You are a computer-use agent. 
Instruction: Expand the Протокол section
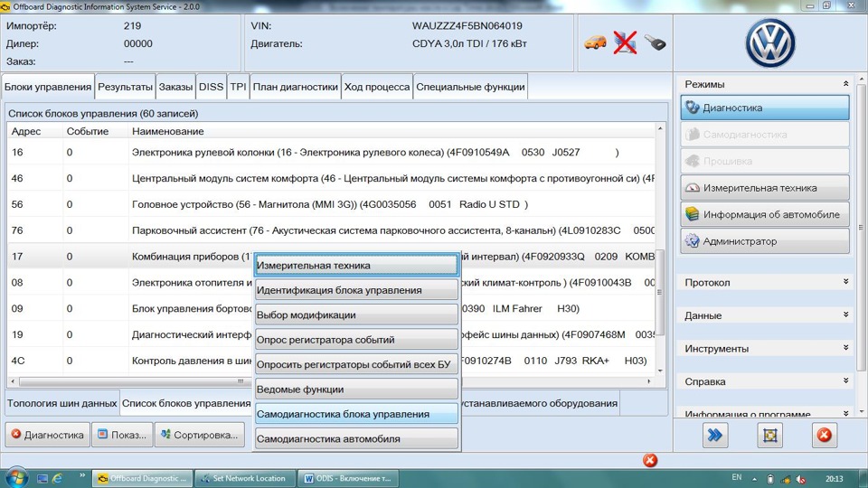click(x=845, y=282)
